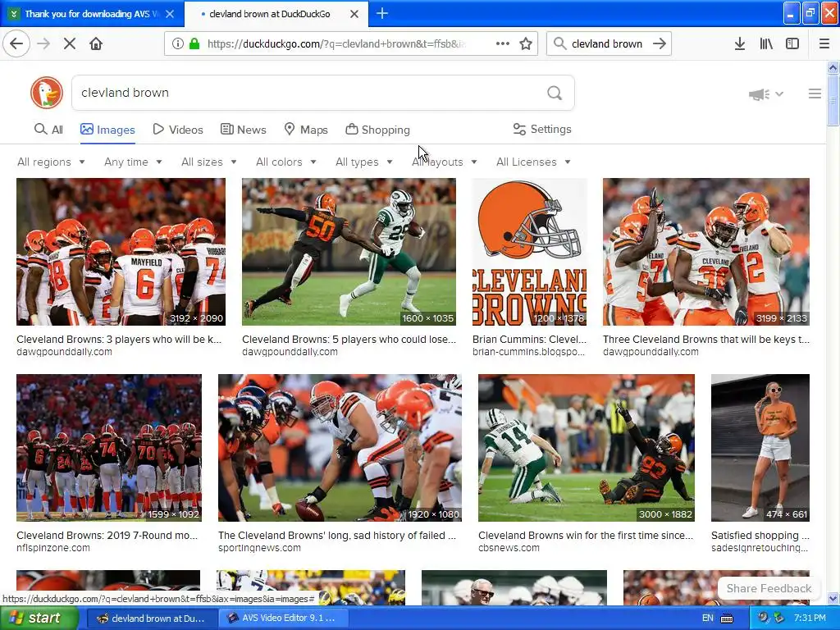840x630 pixels.
Task: Bookmark this page with the star icon
Action: [x=526, y=43]
